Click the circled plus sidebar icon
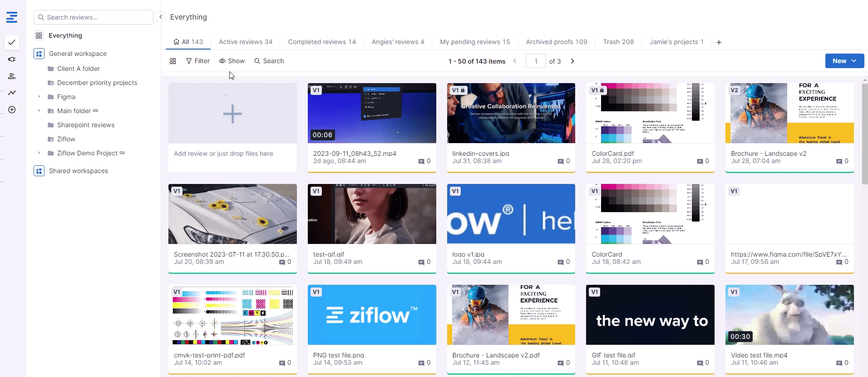 click(12, 110)
